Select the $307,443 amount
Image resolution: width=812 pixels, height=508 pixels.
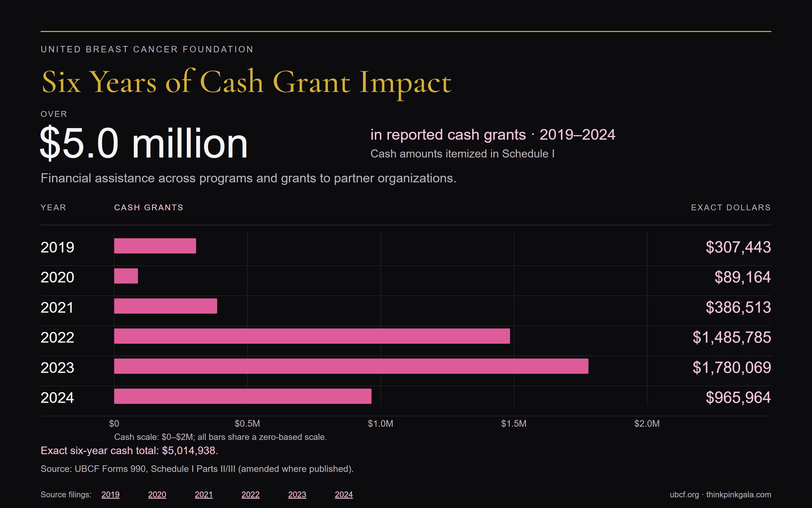(738, 247)
